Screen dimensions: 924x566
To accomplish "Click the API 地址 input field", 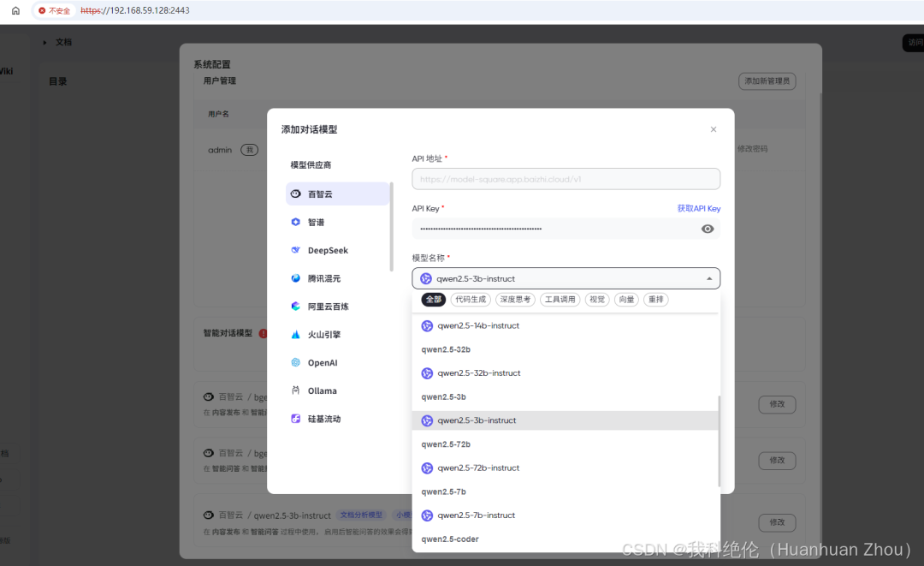I will [566, 179].
